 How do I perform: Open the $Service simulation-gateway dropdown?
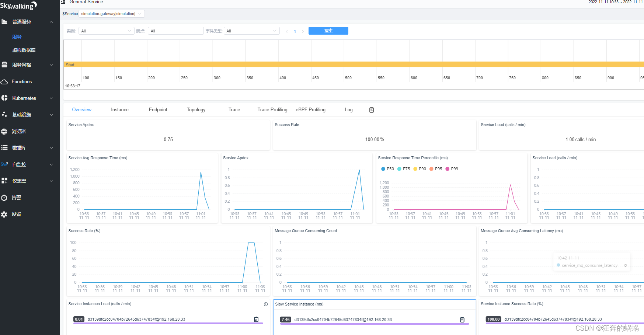pos(112,14)
